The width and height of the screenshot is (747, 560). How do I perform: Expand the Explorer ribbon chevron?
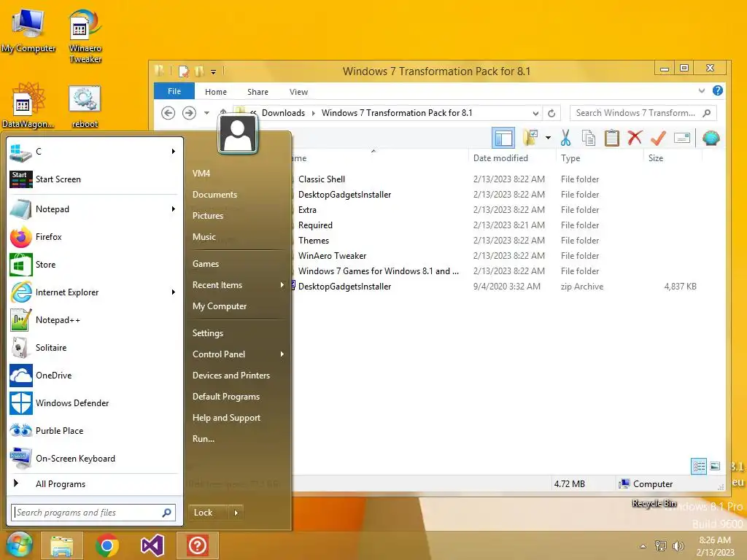[701, 90]
